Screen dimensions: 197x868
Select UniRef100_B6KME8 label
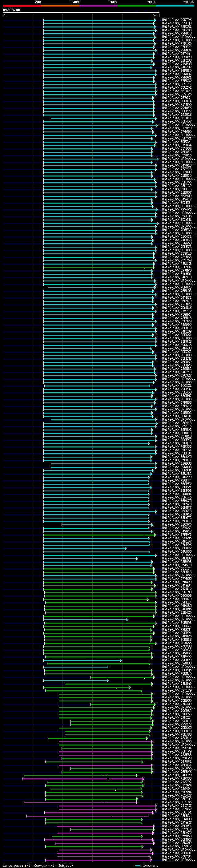click(x=177, y=433)
